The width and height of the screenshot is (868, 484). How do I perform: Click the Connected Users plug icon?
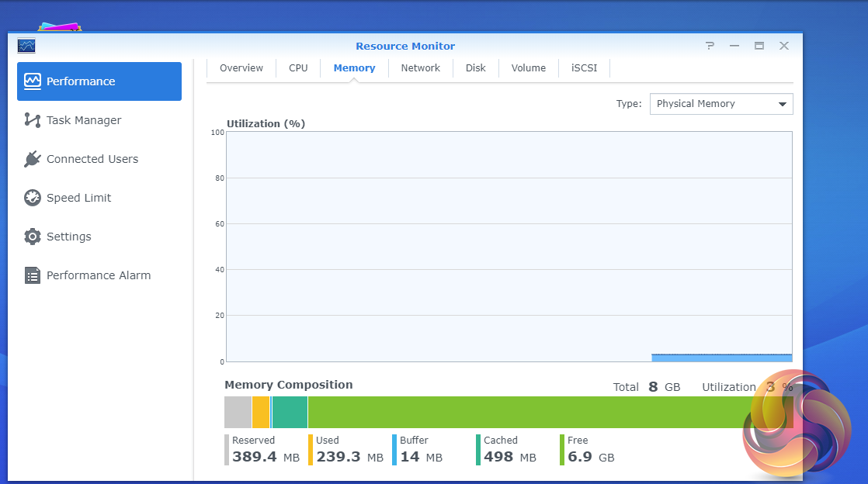point(33,159)
